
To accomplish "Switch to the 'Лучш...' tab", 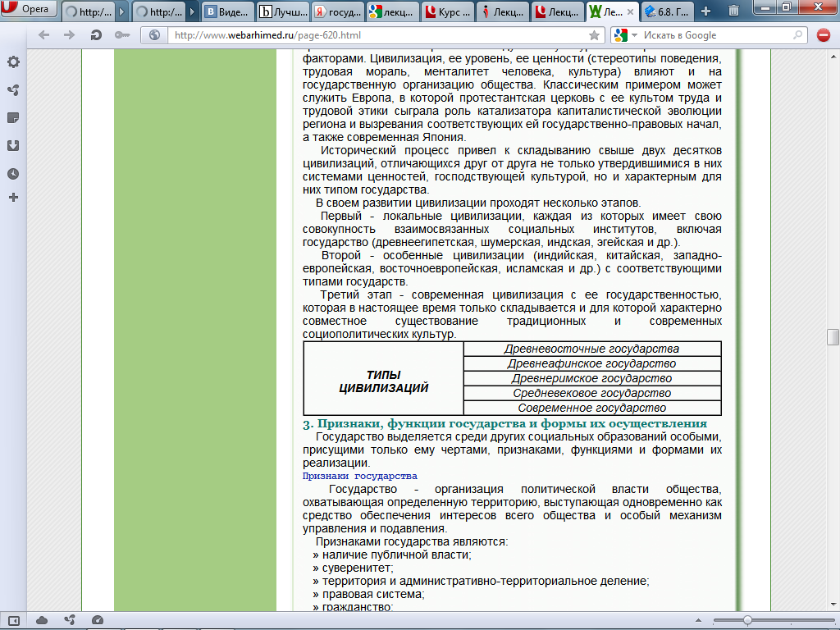I will (x=283, y=11).
